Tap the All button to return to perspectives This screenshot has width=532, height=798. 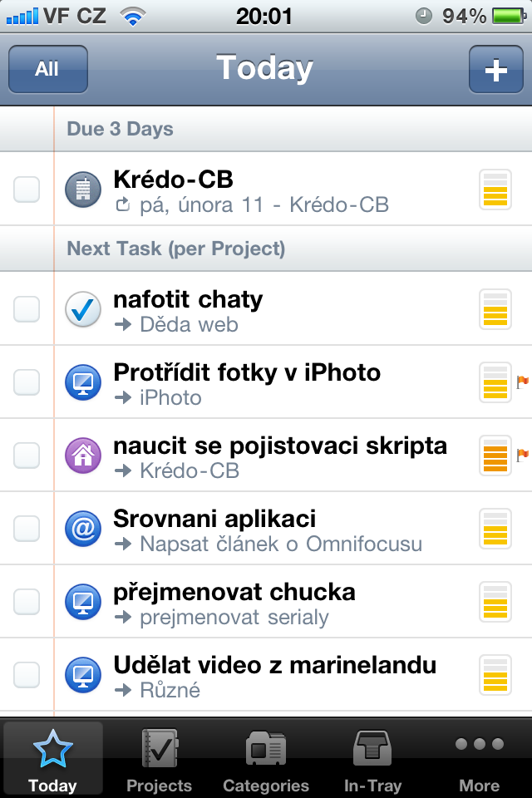pyautogui.click(x=47, y=70)
